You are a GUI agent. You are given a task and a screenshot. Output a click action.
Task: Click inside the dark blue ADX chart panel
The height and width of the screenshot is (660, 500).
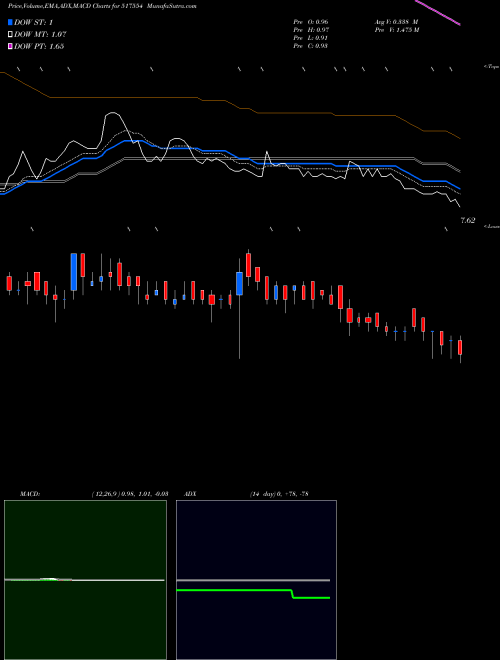point(256,580)
